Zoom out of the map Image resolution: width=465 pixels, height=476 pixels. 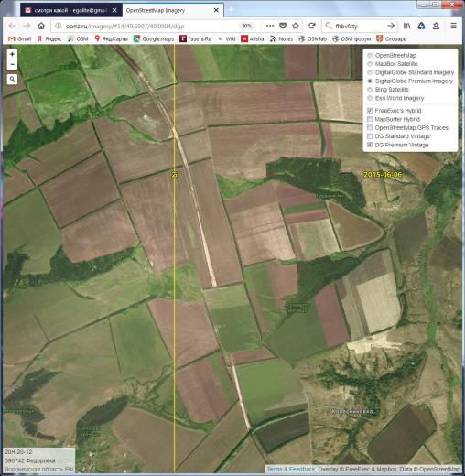tap(12, 64)
